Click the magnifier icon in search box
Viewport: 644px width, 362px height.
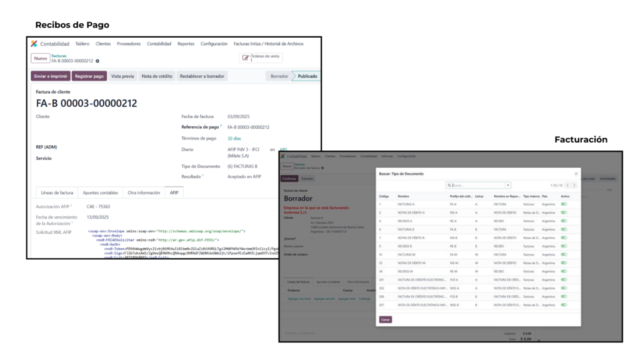[x=450, y=185]
